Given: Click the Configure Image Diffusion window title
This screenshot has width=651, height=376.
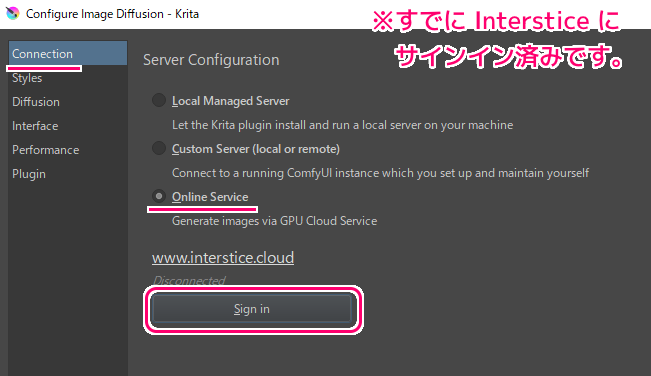Looking at the screenshot, I should (x=112, y=14).
